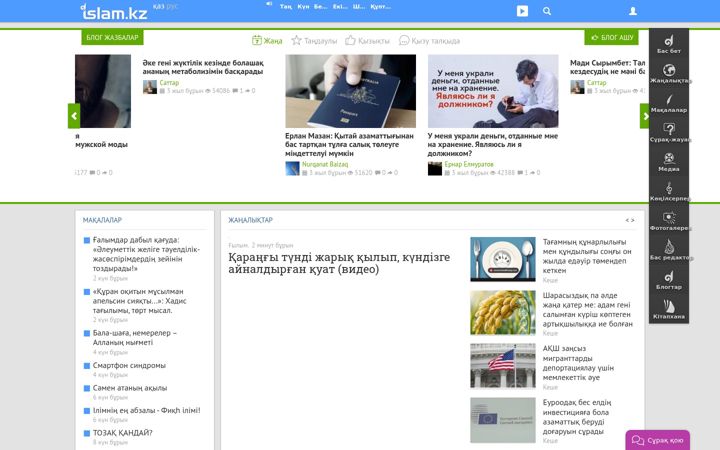Open US flag news thumbnail
Viewport: 720px width, 450px height.
[503, 366]
